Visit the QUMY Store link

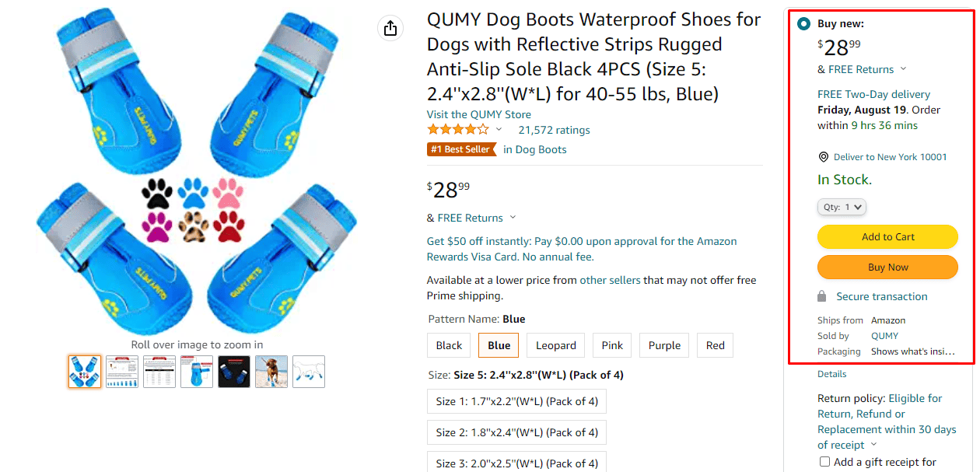point(479,114)
